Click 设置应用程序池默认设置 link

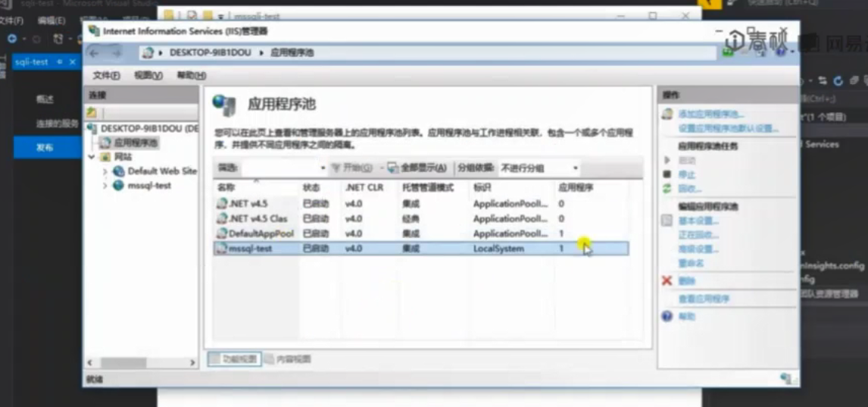pos(729,129)
